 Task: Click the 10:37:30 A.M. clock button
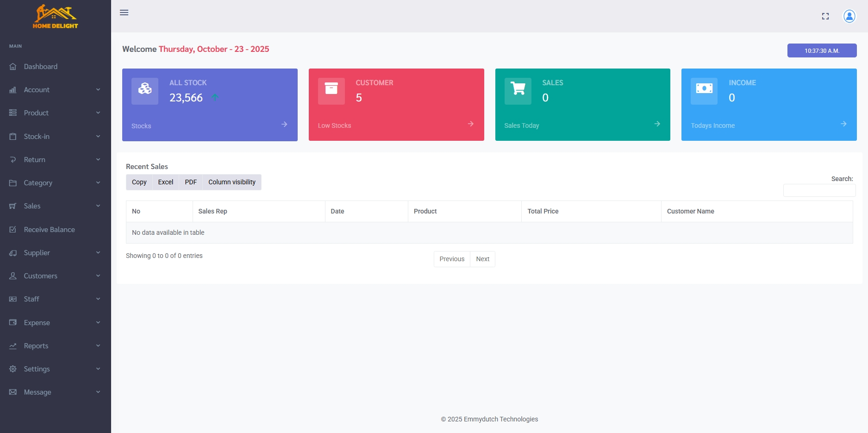[822, 50]
